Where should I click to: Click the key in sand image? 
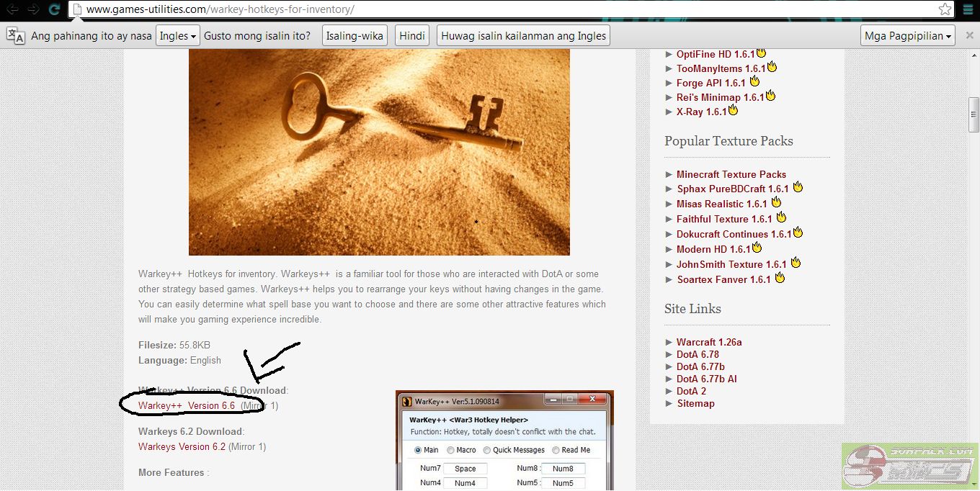pyautogui.click(x=379, y=152)
